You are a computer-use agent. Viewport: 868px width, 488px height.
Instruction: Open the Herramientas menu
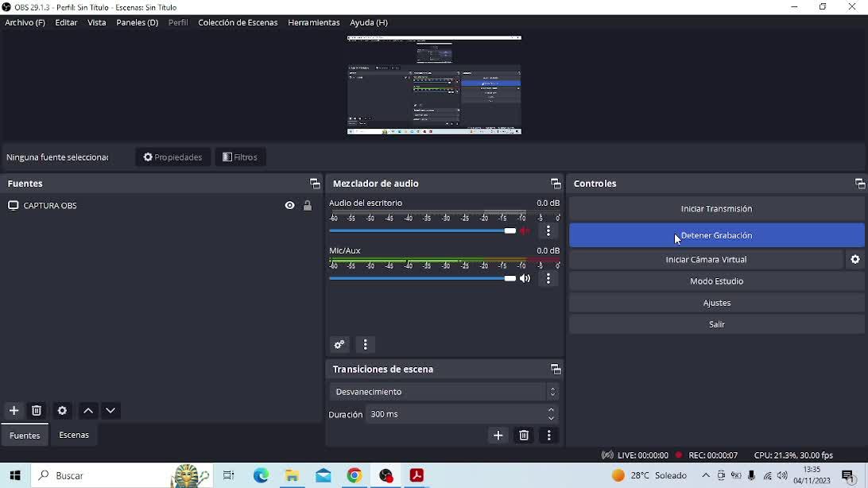click(313, 23)
